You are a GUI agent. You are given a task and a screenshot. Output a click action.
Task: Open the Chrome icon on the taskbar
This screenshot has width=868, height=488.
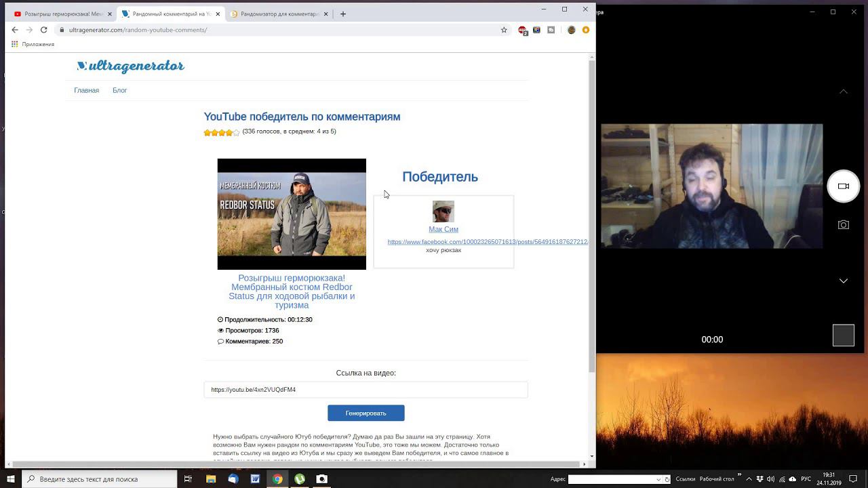click(x=277, y=479)
